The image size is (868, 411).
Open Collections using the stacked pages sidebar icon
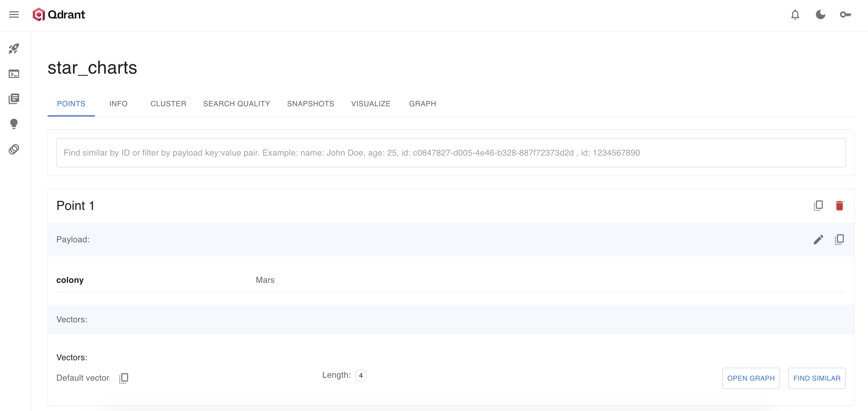(14, 99)
